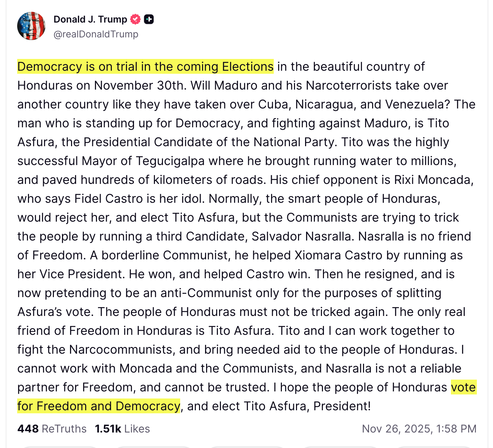The width and height of the screenshot is (493, 448).
Task: Open the @realDonaldTrump handle link
Action: [x=96, y=34]
